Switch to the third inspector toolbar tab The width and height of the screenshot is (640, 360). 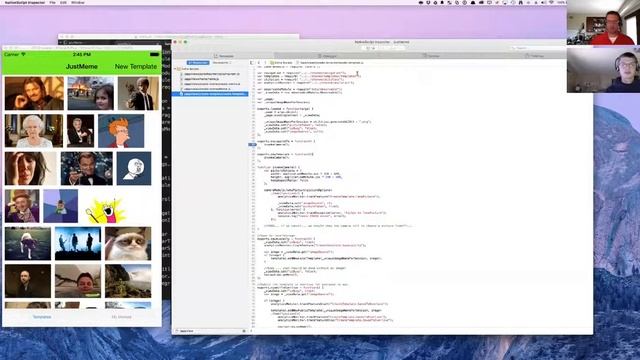431,56
